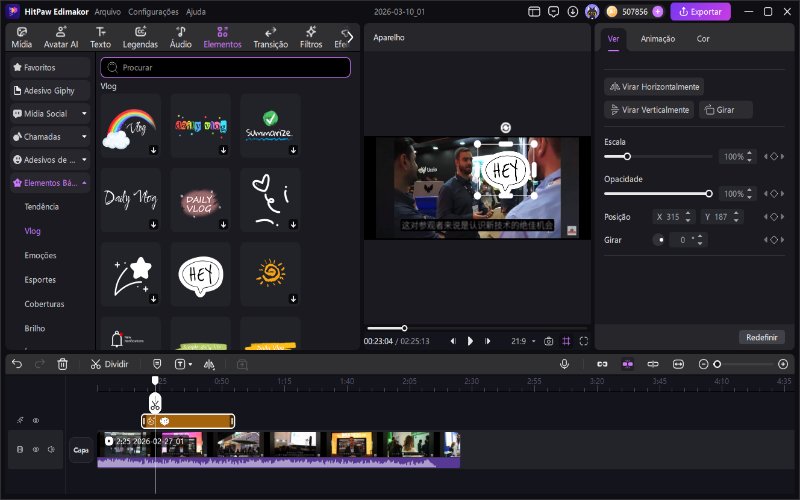Click the Virar Horizontalmente button
The width and height of the screenshot is (800, 500).
[654, 87]
